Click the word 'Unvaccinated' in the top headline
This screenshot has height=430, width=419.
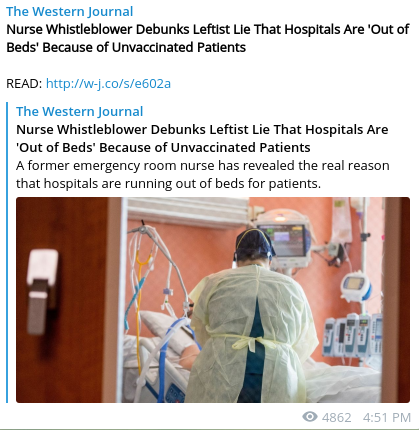coord(152,47)
